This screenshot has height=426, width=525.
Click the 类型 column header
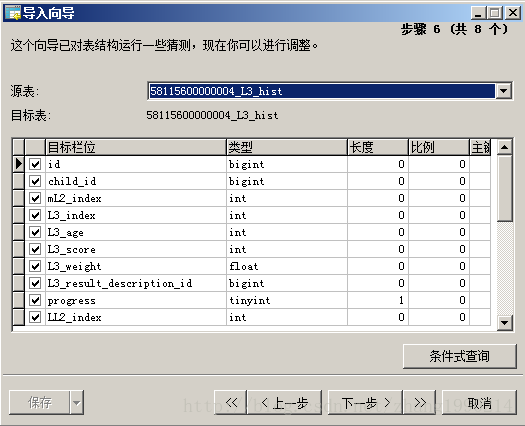287,147
